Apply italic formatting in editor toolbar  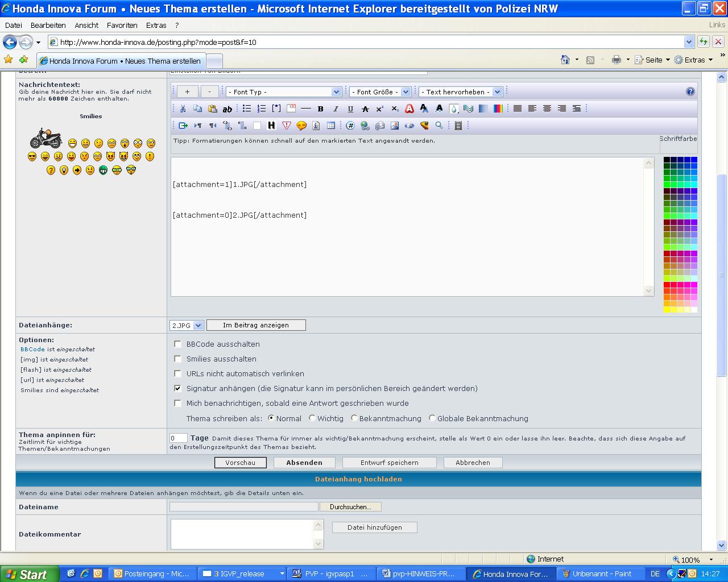pyautogui.click(x=336, y=109)
